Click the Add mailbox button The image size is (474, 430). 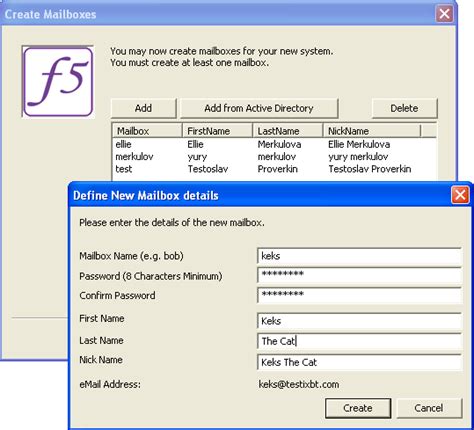[143, 108]
